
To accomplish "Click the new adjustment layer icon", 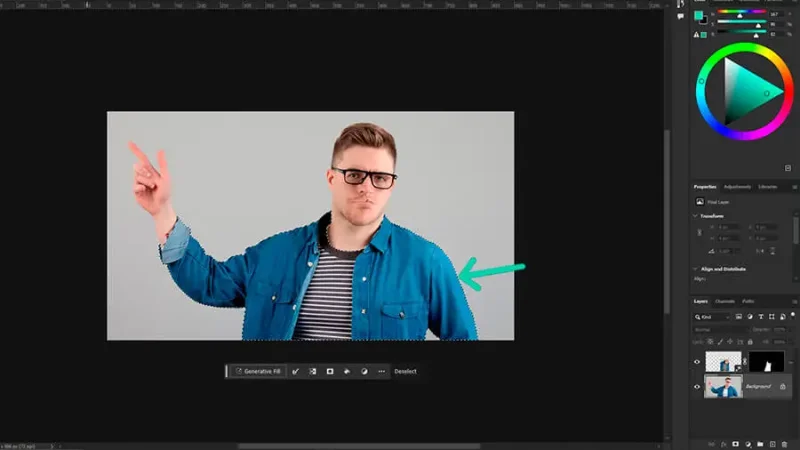I will coord(748,444).
